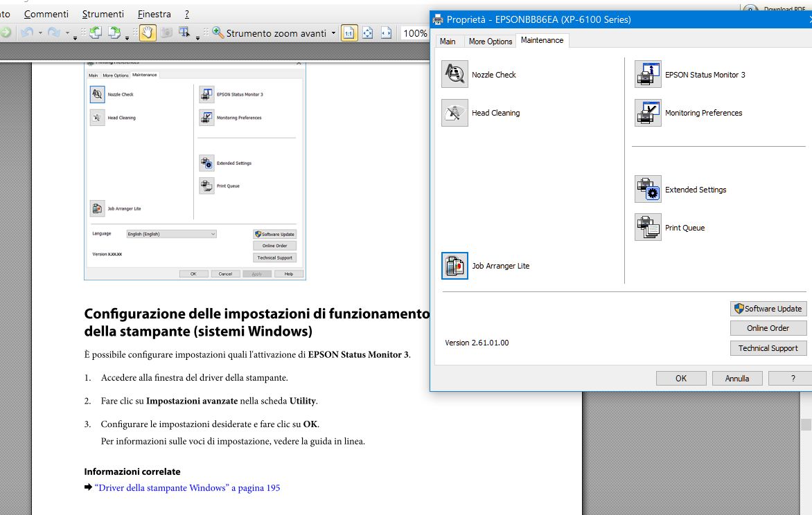
Task: Click the Online Order button
Action: [768, 328]
